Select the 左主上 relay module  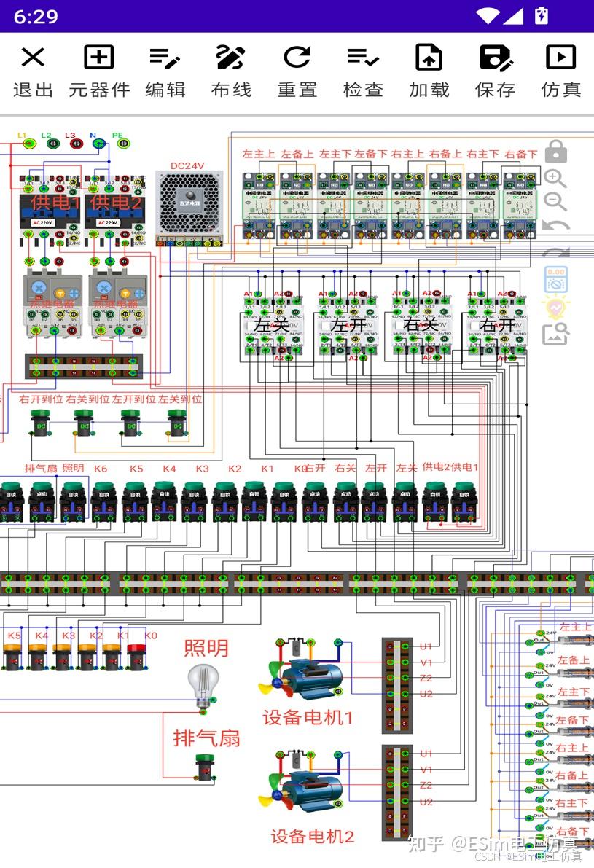[259, 206]
